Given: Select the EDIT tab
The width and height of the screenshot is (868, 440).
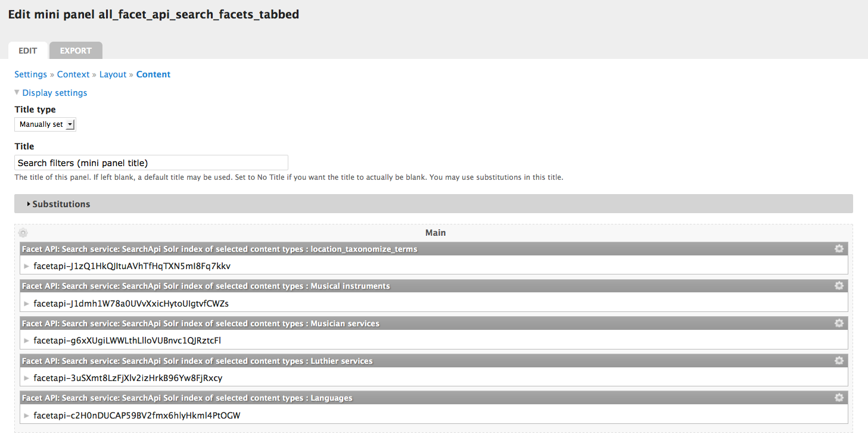Looking at the screenshot, I should [x=27, y=51].
